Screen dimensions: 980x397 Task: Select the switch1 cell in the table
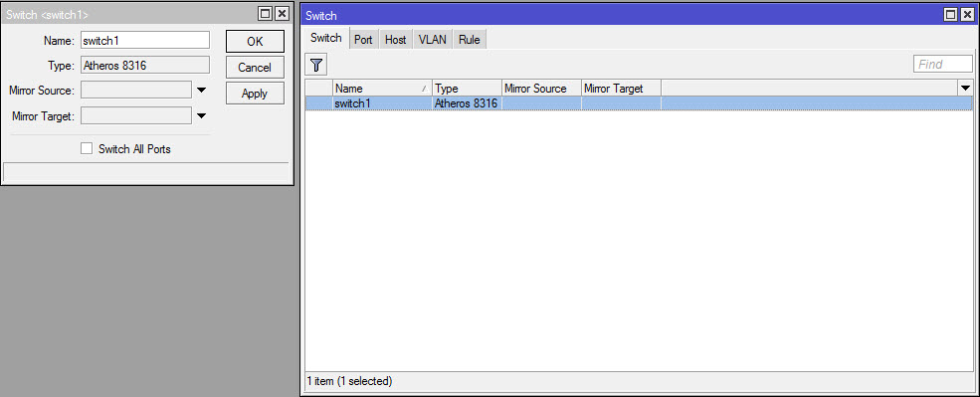click(382, 103)
